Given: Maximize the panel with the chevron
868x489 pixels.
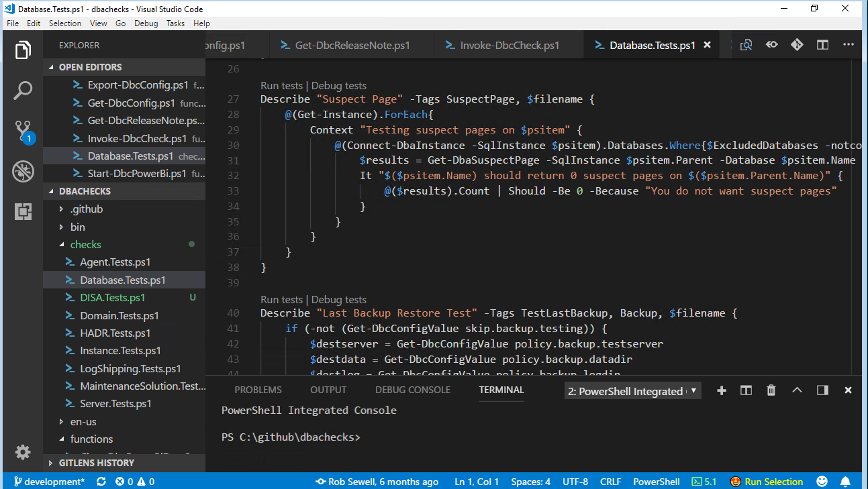Looking at the screenshot, I should [796, 390].
